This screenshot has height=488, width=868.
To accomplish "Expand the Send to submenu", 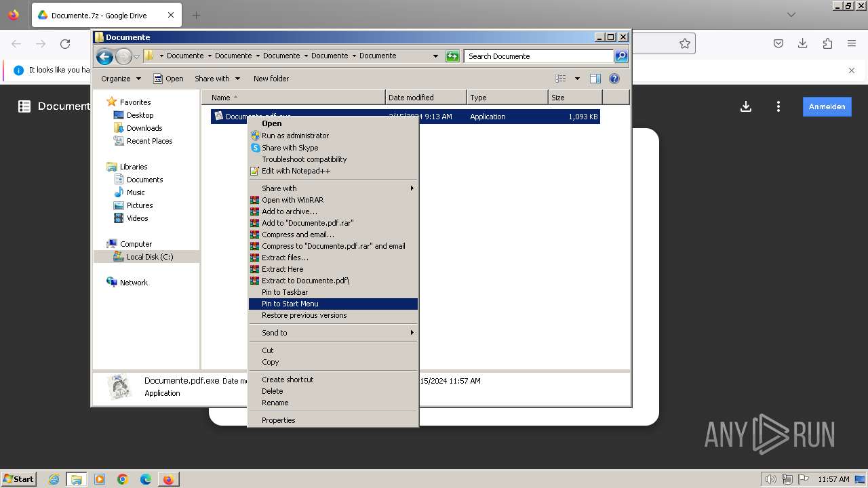I will 333,333.
